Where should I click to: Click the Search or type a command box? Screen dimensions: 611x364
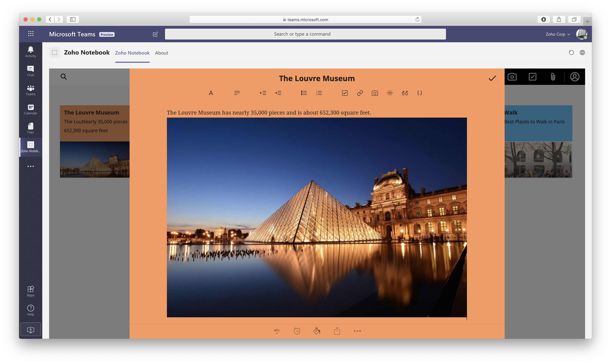[305, 34]
